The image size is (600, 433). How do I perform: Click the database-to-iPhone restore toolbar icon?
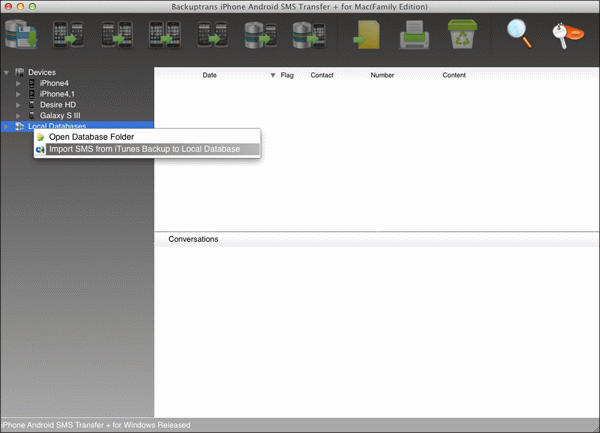coord(309,35)
